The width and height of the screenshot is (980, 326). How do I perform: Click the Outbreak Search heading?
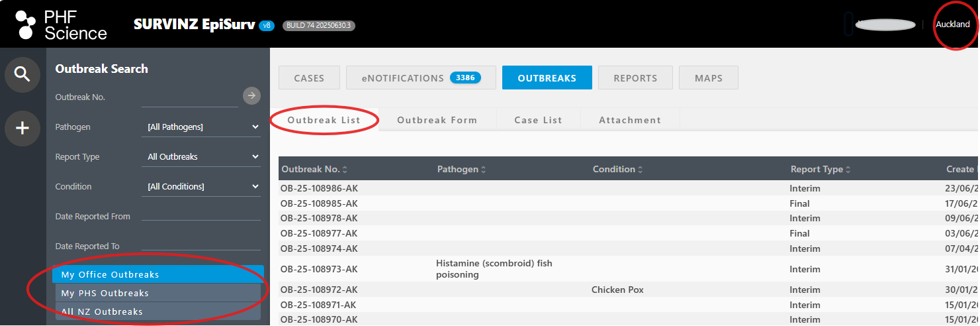[x=101, y=68]
